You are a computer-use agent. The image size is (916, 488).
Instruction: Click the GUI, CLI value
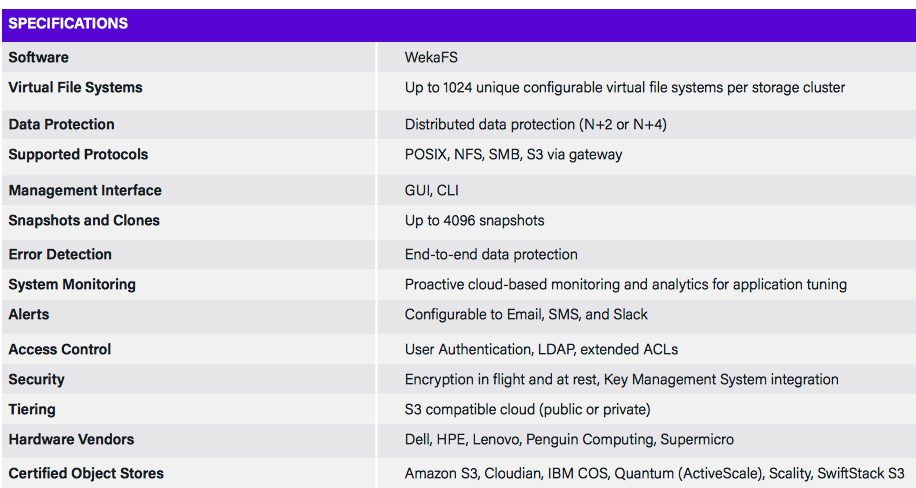point(432,190)
